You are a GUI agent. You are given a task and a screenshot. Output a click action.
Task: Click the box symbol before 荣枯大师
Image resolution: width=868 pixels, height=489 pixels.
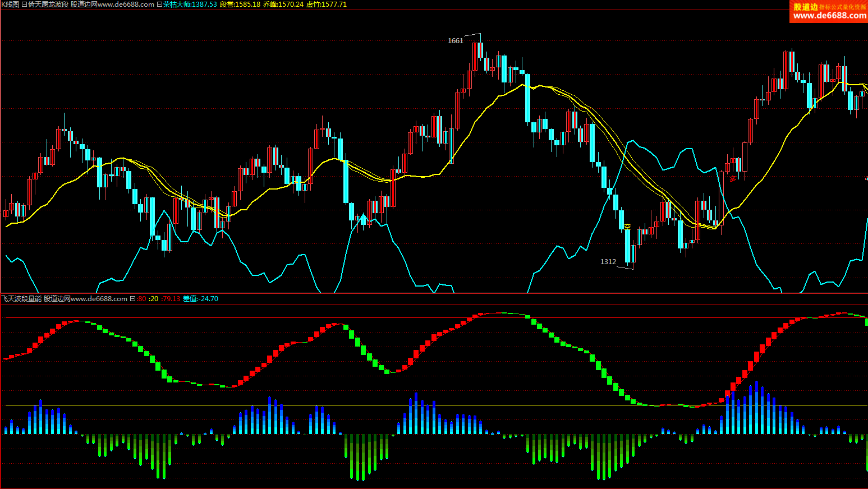tap(159, 4)
